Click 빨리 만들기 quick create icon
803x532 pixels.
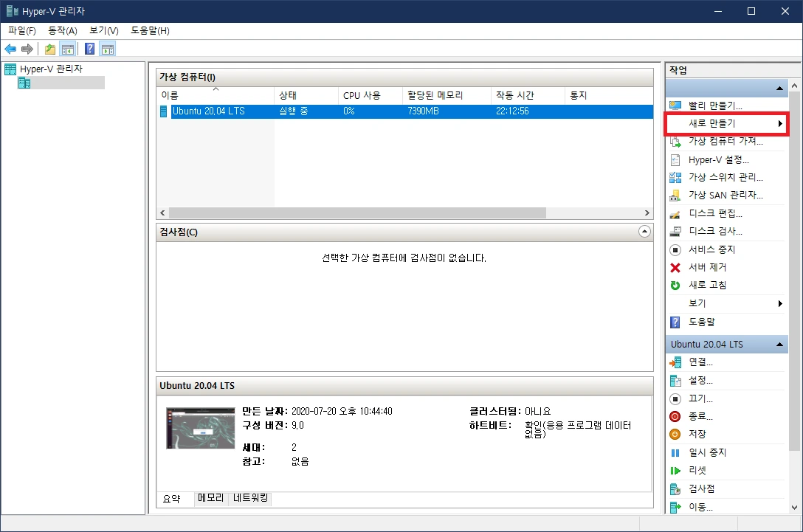[675, 106]
